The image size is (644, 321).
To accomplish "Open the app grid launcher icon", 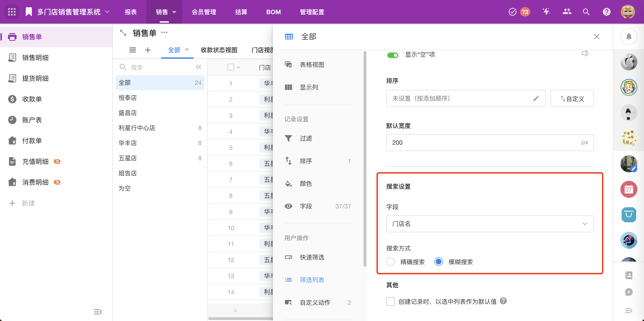I will (x=12, y=12).
